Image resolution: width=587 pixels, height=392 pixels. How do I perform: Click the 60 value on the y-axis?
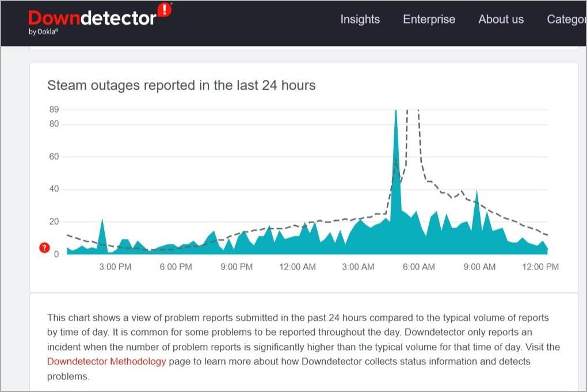pos(54,156)
